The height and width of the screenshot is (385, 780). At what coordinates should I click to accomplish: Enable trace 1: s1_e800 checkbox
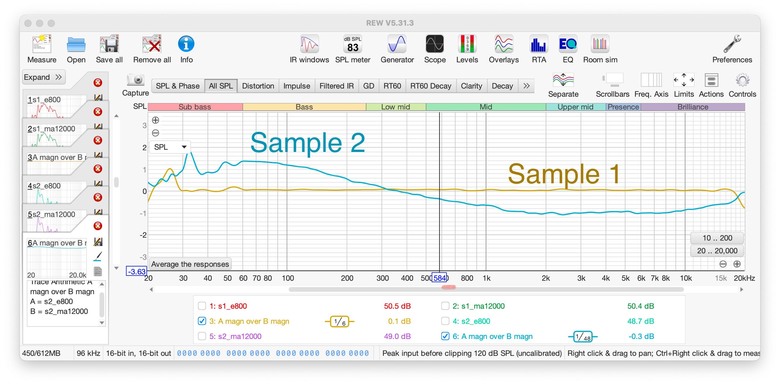[x=201, y=306]
